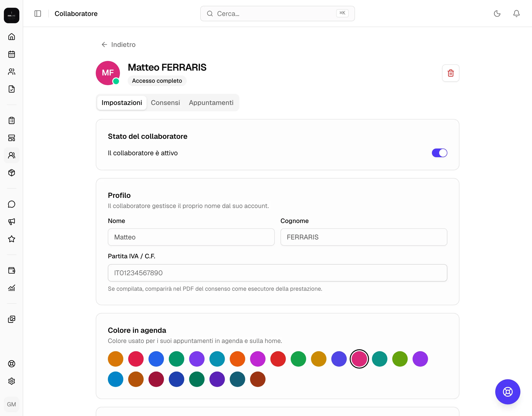The image size is (532, 416).
Task: Open the clipboard list icon in sidebar
Action: (11, 120)
